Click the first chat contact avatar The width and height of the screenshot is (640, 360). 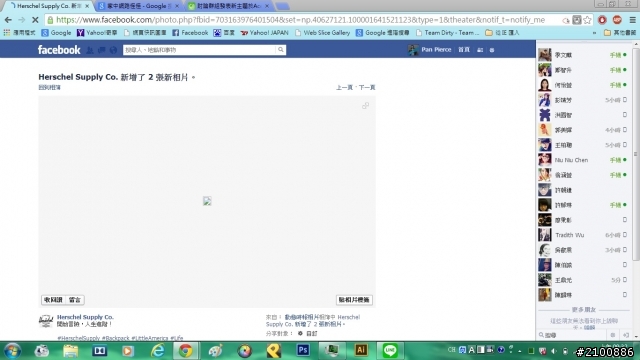(544, 55)
